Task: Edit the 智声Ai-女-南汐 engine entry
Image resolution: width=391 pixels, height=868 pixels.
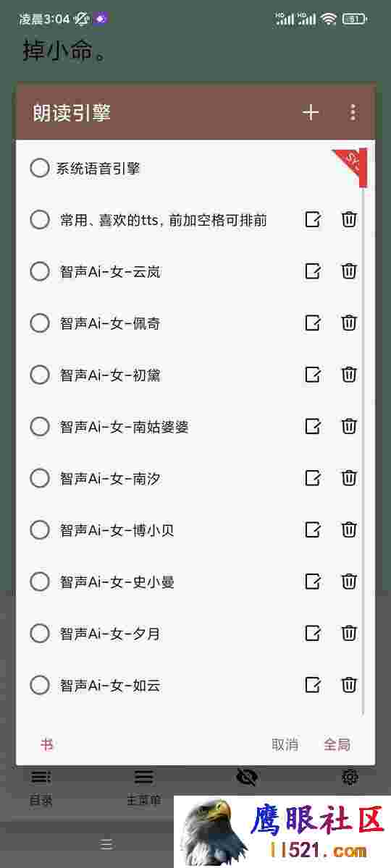Action: click(x=313, y=478)
